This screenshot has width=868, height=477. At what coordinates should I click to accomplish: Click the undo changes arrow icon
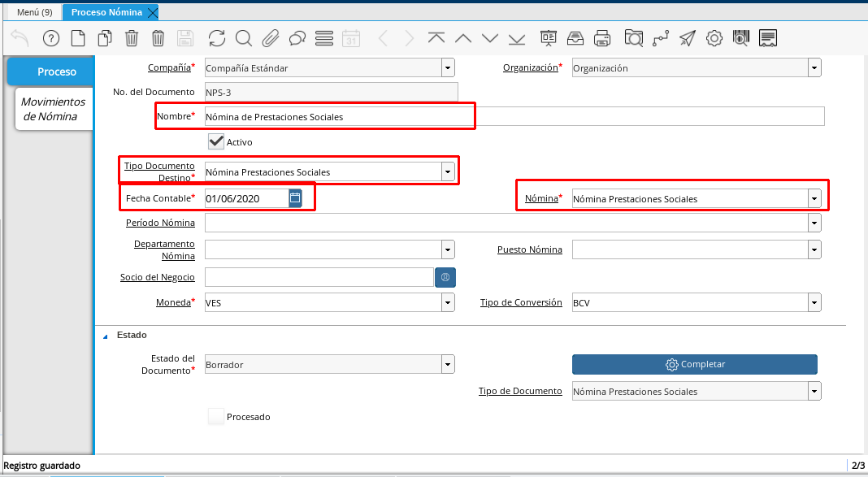(x=20, y=38)
